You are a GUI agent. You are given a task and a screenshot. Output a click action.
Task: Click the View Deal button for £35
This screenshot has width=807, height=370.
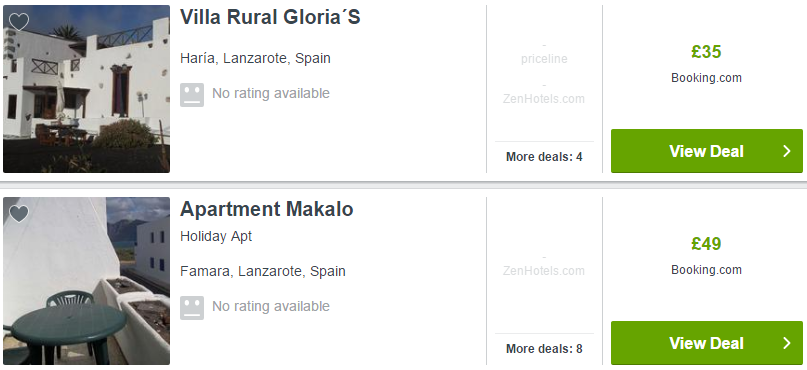click(x=707, y=151)
